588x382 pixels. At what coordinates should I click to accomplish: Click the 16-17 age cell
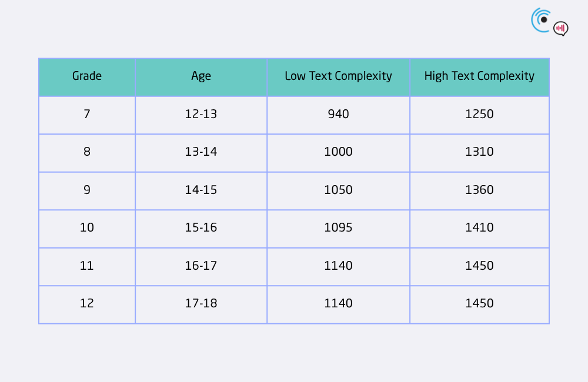tap(201, 267)
